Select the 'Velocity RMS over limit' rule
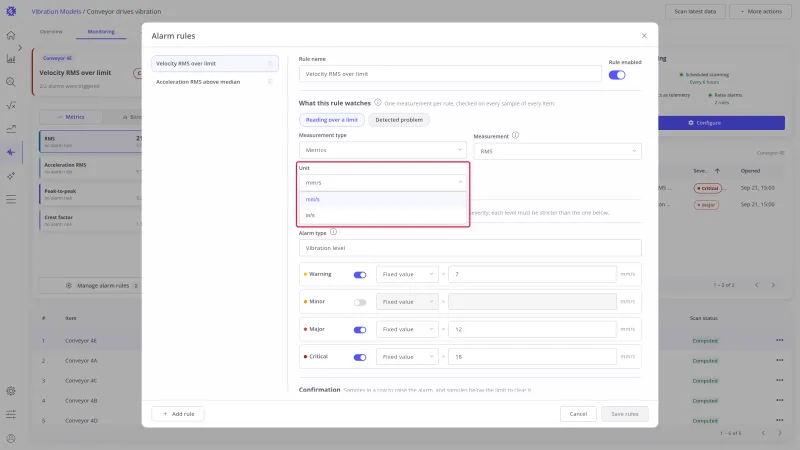 tap(215, 64)
